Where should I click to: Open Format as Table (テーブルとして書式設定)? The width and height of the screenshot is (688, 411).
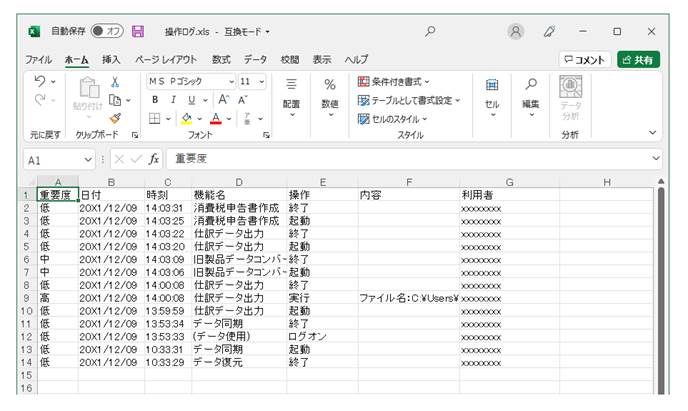(x=409, y=100)
